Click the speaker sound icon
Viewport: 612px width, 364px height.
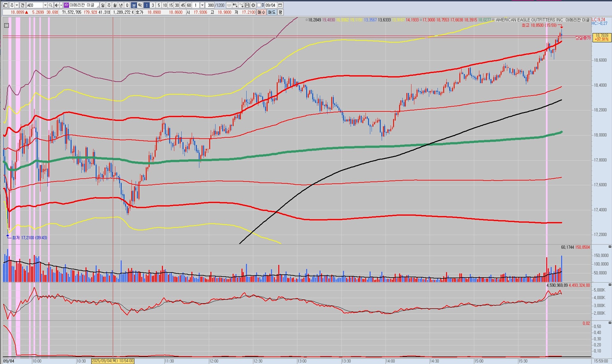pyautogui.click(x=56, y=5)
